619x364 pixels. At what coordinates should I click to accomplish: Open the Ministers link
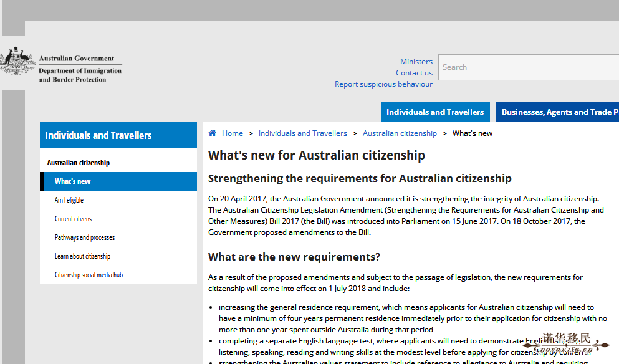416,62
